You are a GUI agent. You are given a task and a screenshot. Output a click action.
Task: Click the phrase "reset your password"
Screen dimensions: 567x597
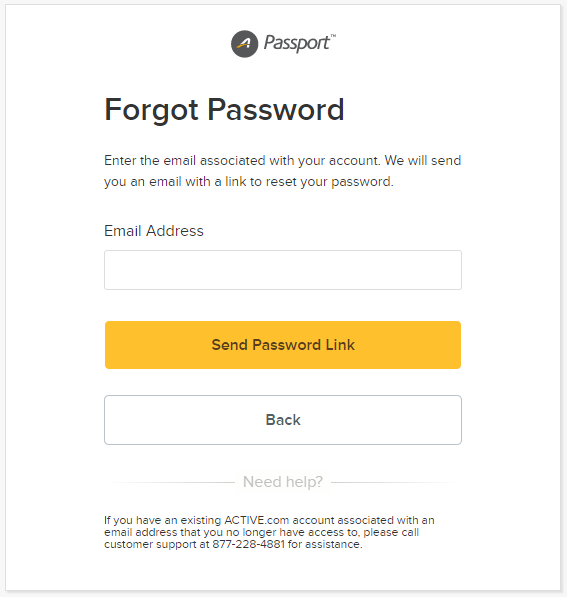[x=328, y=182]
